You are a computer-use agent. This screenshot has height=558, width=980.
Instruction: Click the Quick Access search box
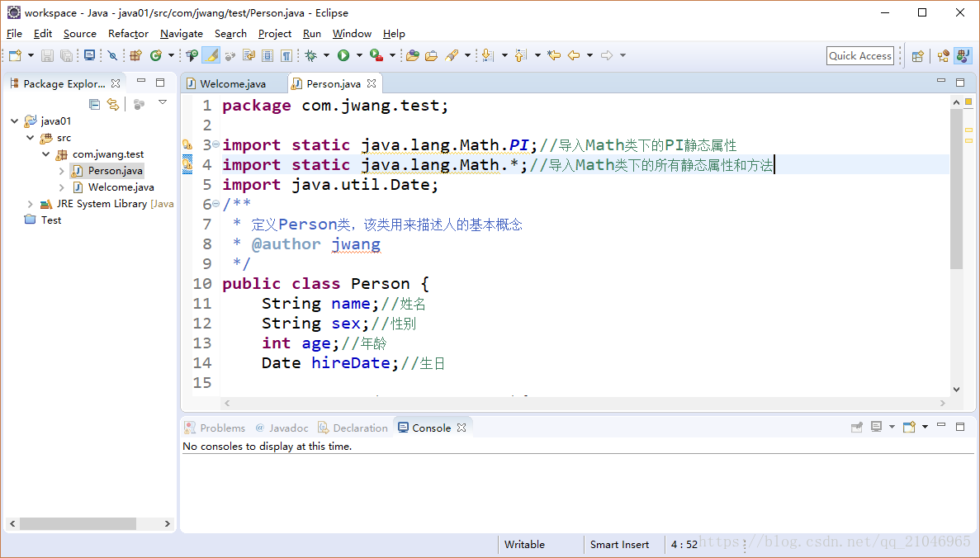pos(860,55)
